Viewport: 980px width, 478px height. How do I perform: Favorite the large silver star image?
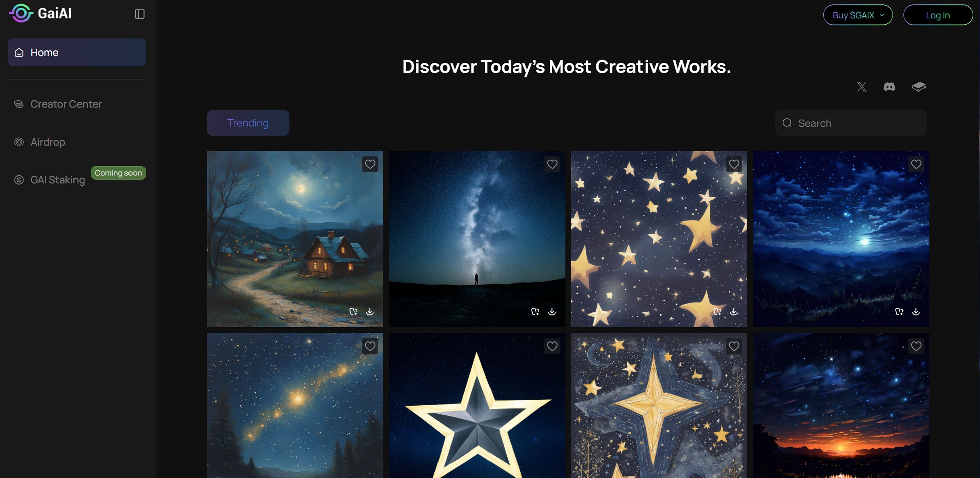tap(552, 346)
